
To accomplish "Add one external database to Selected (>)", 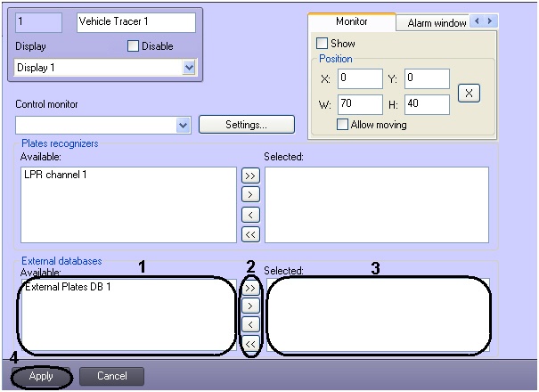I will [250, 306].
